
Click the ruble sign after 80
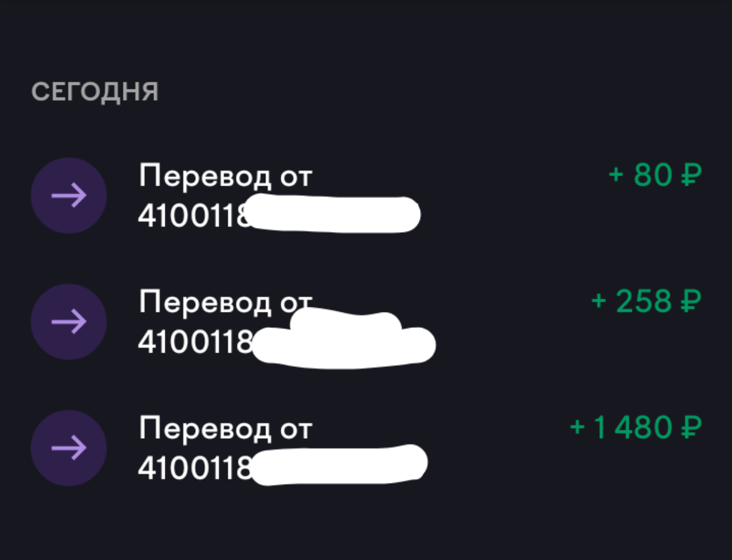point(691,175)
